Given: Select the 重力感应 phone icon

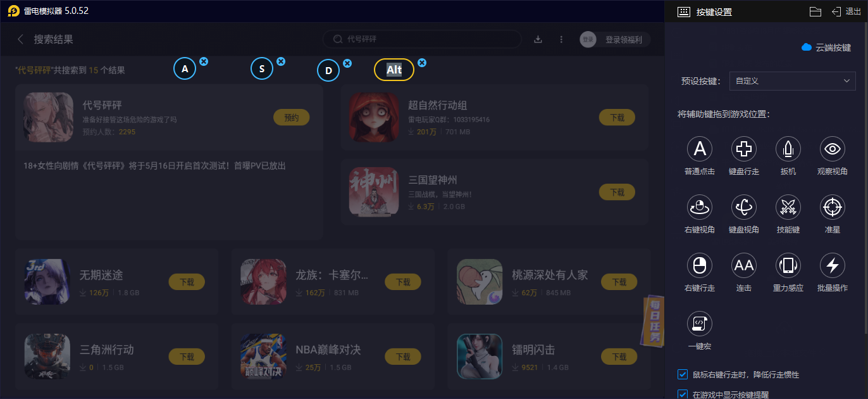Looking at the screenshot, I should 788,265.
